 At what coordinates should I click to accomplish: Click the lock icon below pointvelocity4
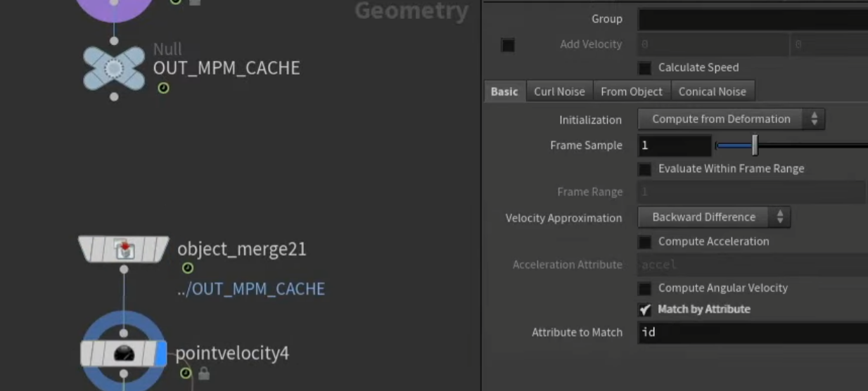pos(203,373)
